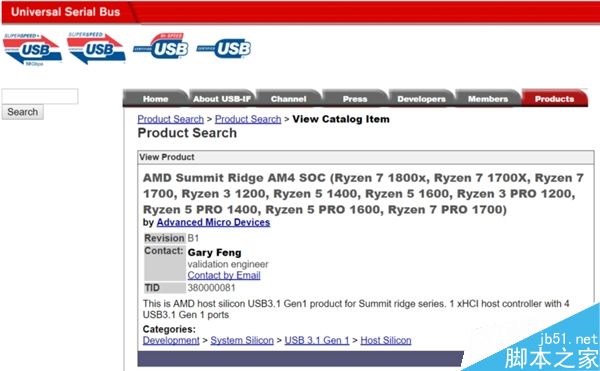Open the Home navigation tab
600x371 pixels.
click(x=155, y=99)
